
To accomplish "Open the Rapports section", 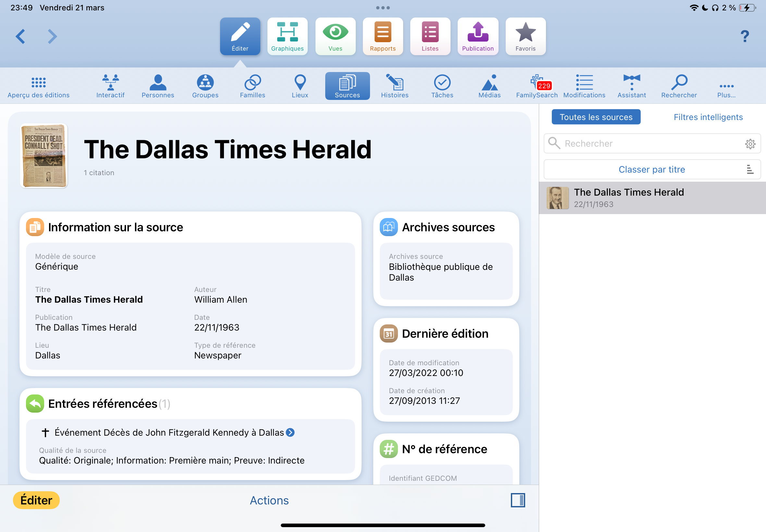I will point(383,36).
